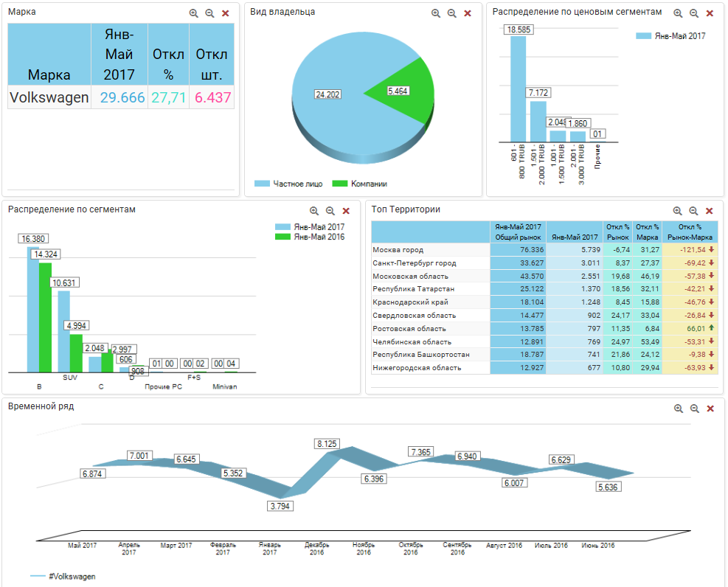The height and width of the screenshot is (587, 728).
Task: Click the Янв-Май 2017 Общий рынок column header
Action: tap(518, 232)
